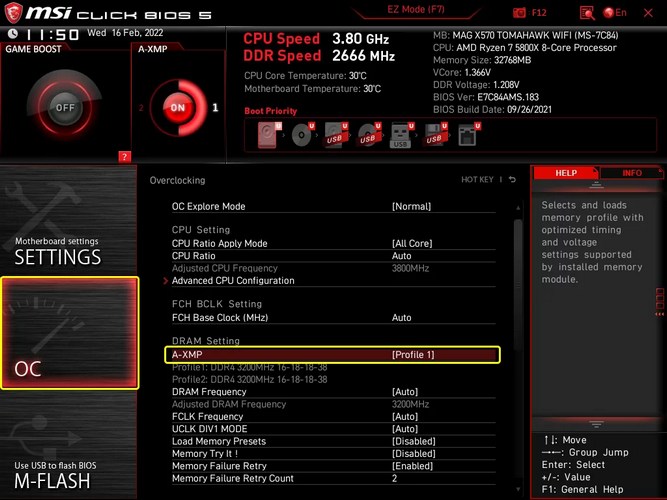This screenshot has width=667, height=500.
Task: Select A-XMP profile number 1
Action: 215,107
